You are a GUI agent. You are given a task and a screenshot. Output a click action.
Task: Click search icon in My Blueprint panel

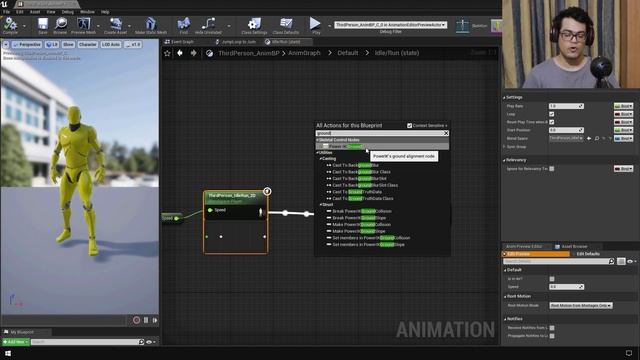141,342
